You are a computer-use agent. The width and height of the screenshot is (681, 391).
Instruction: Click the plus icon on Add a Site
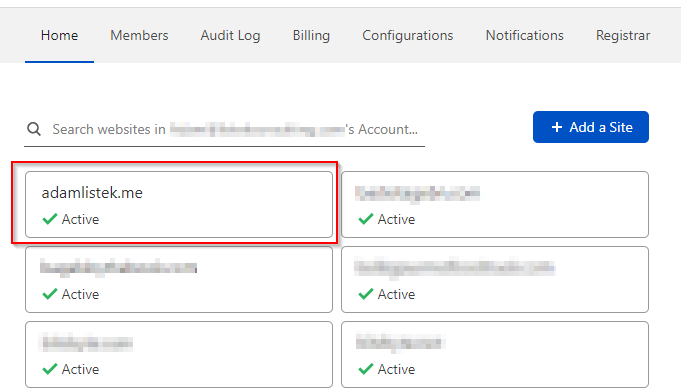pos(557,127)
